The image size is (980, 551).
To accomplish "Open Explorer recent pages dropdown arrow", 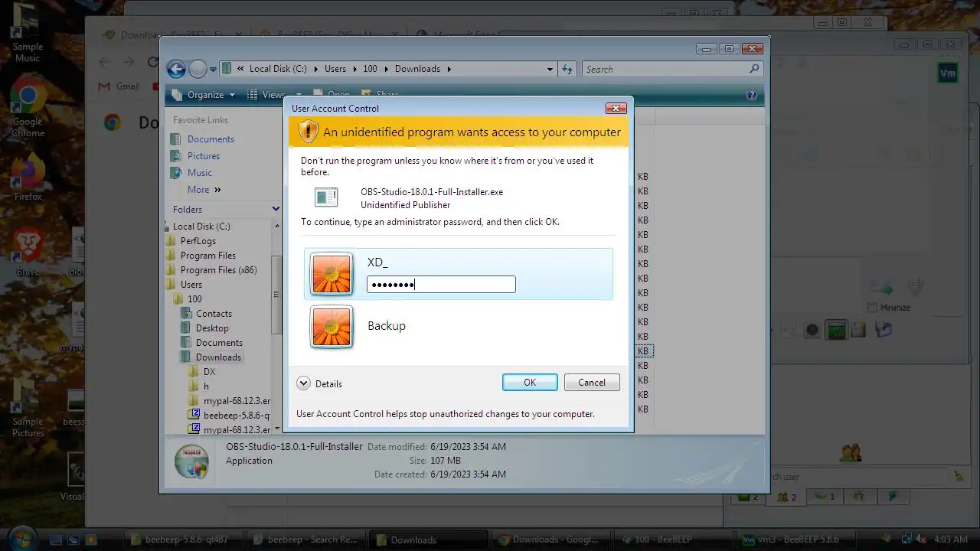I will (213, 69).
